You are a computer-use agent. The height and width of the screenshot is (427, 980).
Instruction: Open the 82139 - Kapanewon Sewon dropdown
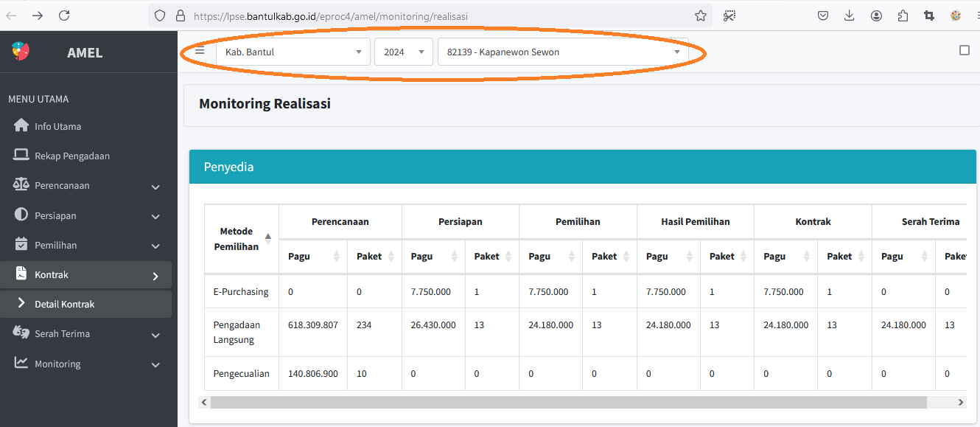[563, 52]
